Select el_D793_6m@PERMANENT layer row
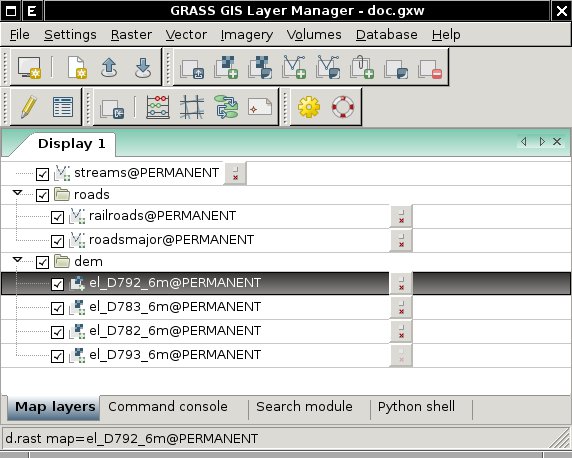 coord(286,355)
